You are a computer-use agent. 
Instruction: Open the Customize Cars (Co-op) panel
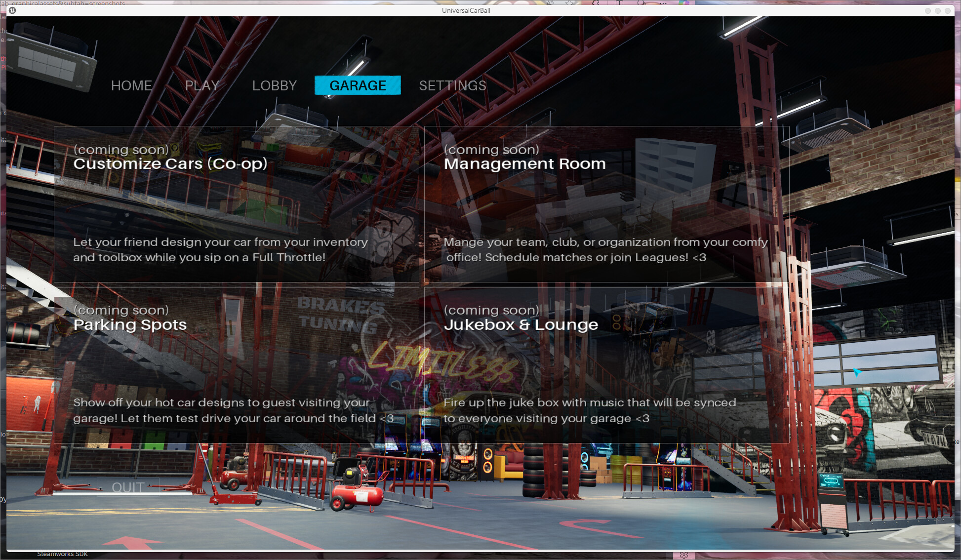[x=236, y=204]
